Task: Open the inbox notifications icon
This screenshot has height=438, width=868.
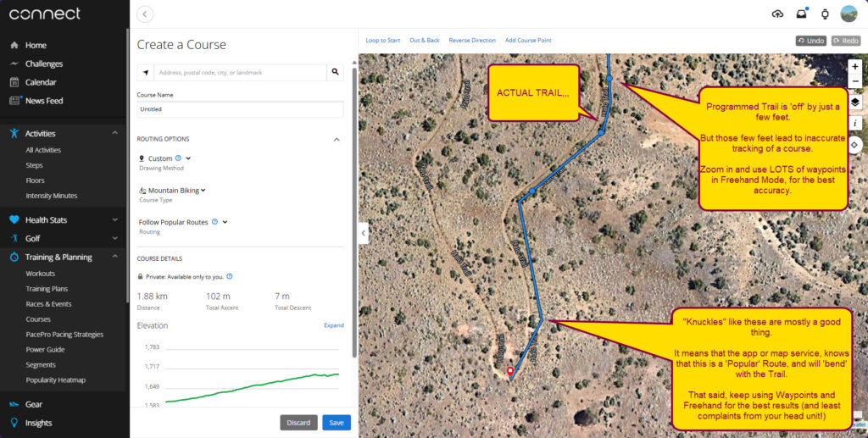Action: coord(801,14)
